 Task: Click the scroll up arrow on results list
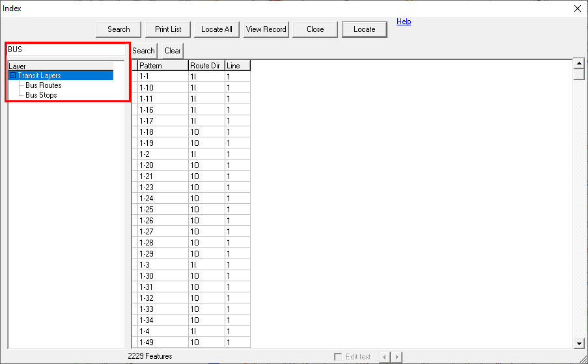pos(579,63)
